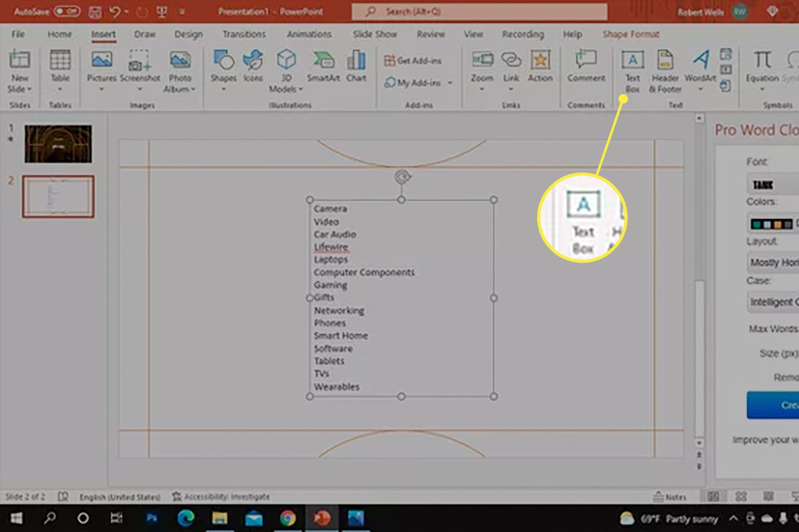This screenshot has height=532, width=799.
Task: Click the 3D Models icon
Action: pos(286,60)
